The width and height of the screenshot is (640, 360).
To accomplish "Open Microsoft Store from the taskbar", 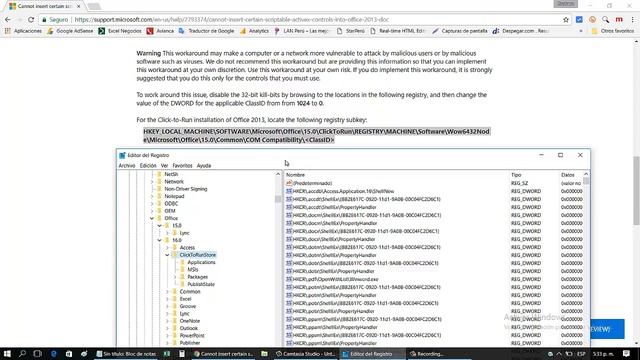I will coord(69,354).
